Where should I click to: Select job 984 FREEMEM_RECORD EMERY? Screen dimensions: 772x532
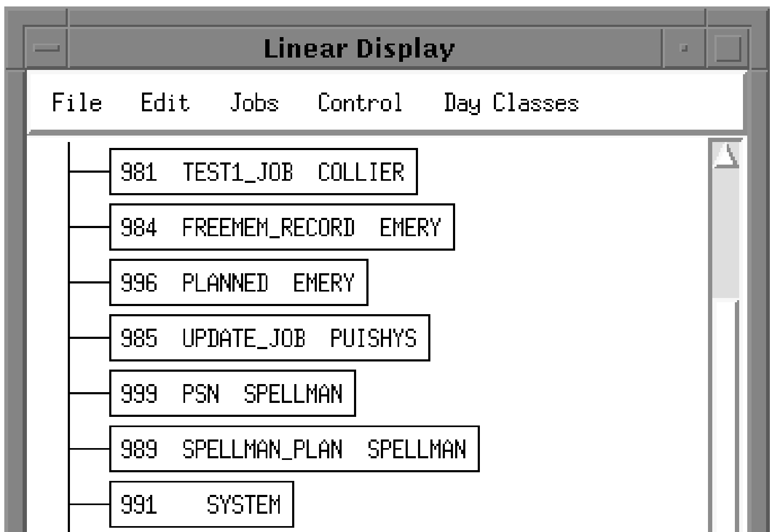[282, 227]
